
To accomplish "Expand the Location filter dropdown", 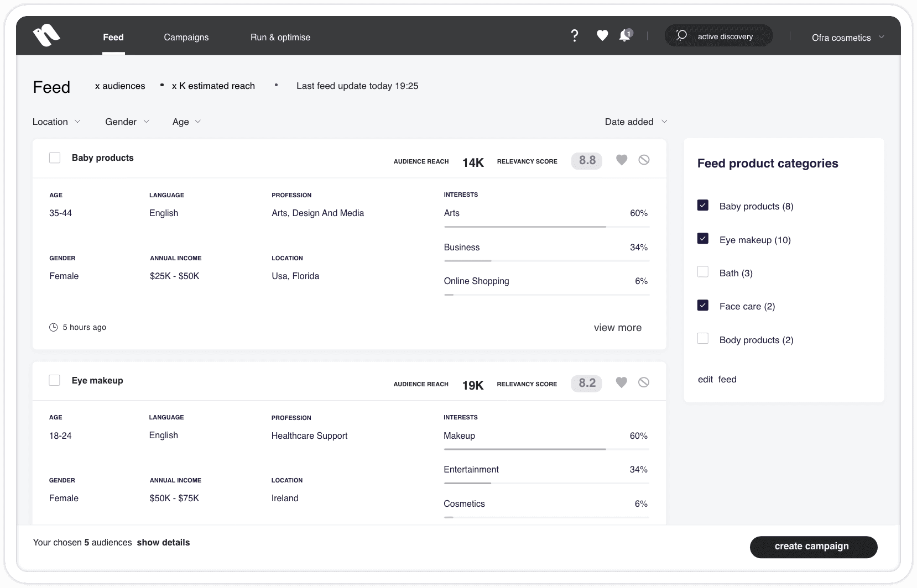I will tap(56, 122).
